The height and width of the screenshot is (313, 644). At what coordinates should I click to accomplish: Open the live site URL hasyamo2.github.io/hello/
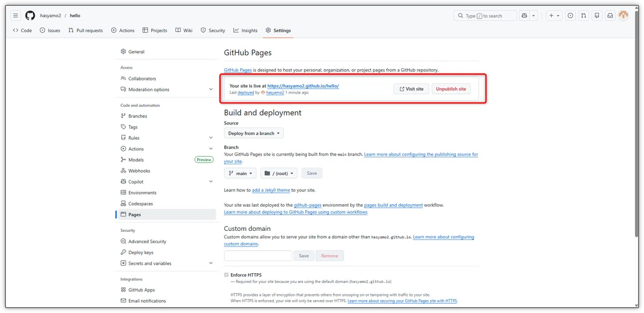pos(303,86)
